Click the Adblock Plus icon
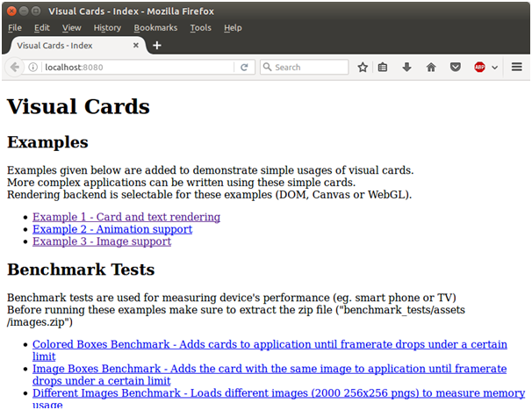The height and width of the screenshot is (410, 532). (x=479, y=67)
